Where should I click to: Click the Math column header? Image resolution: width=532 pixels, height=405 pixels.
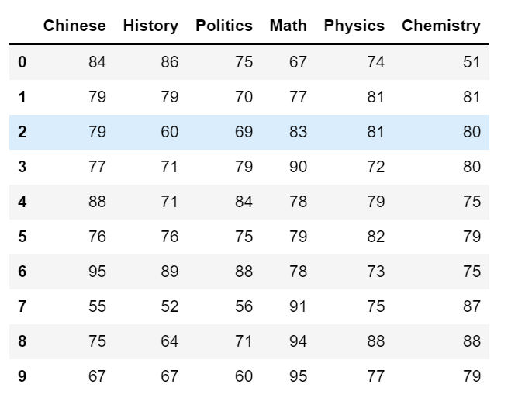pyautogui.click(x=288, y=26)
